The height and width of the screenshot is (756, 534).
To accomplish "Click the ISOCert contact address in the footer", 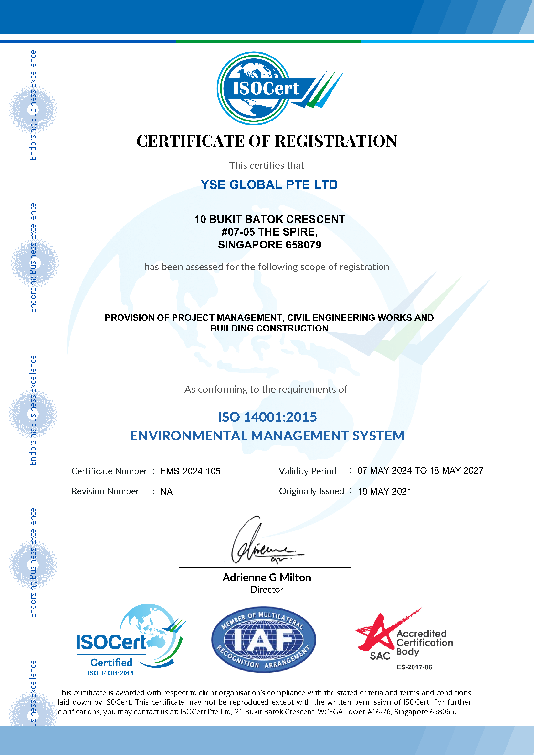I will (318, 712).
